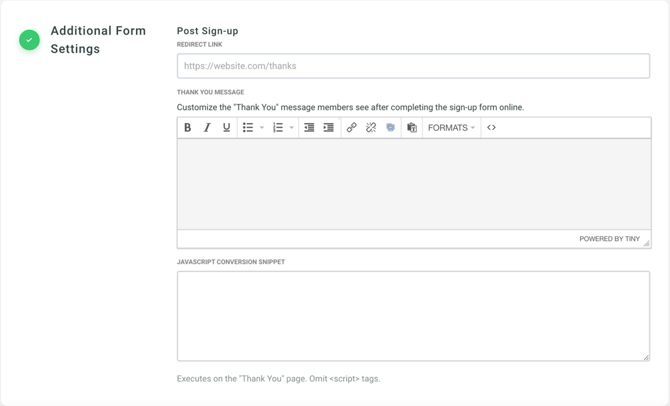Viewport: 670px width, 406px height.
Task: Click the Redirect Link input field
Action: [413, 66]
